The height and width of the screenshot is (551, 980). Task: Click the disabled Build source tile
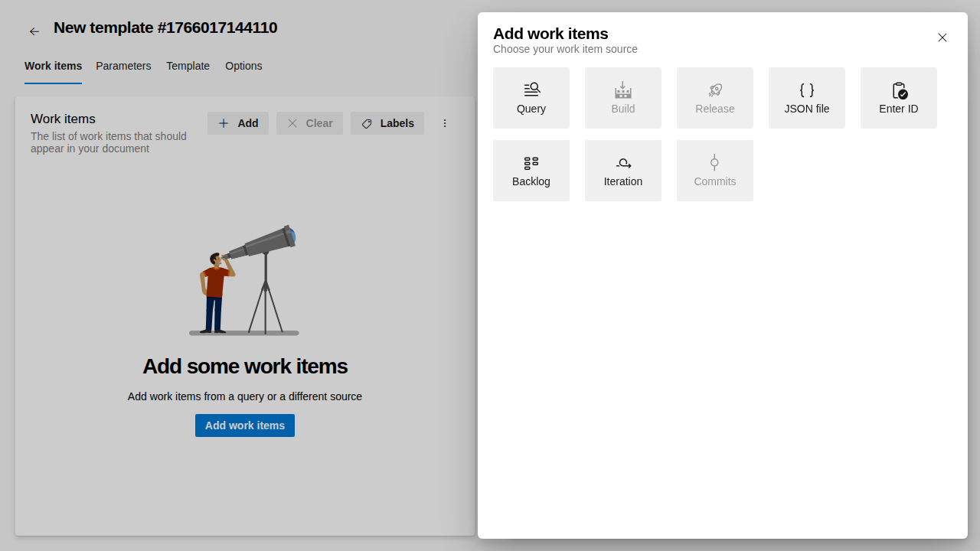[622, 97]
